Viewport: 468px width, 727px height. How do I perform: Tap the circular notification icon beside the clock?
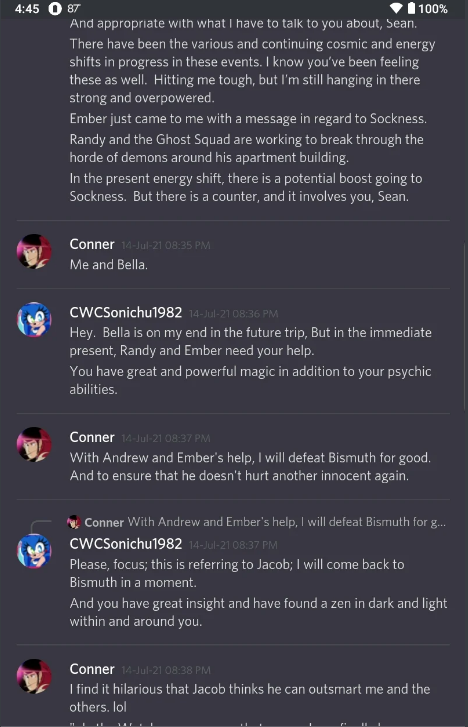point(55,9)
